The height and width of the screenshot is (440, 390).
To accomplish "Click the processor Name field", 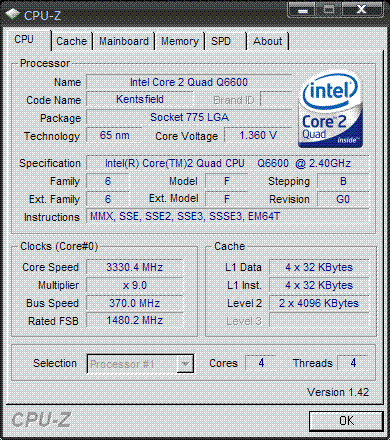I will coord(189,82).
